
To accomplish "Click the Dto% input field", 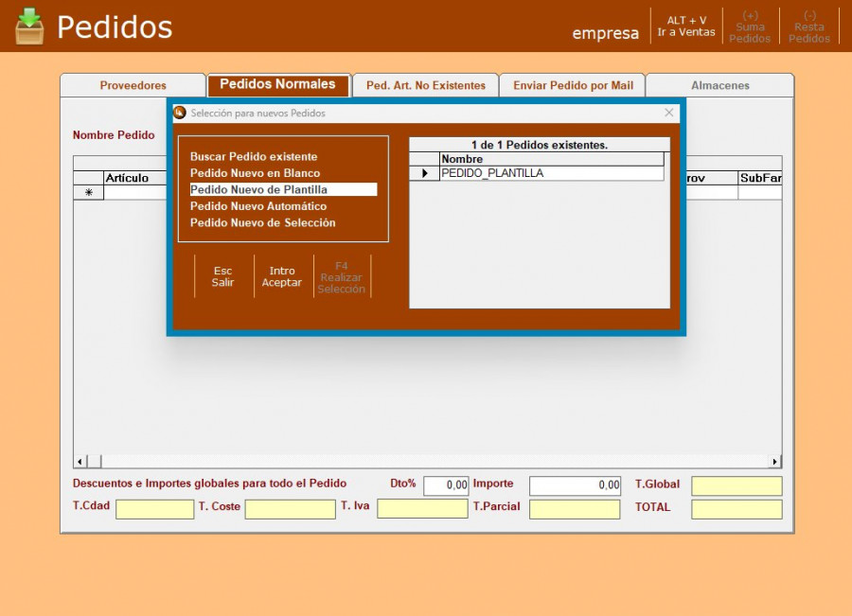I will coord(446,485).
